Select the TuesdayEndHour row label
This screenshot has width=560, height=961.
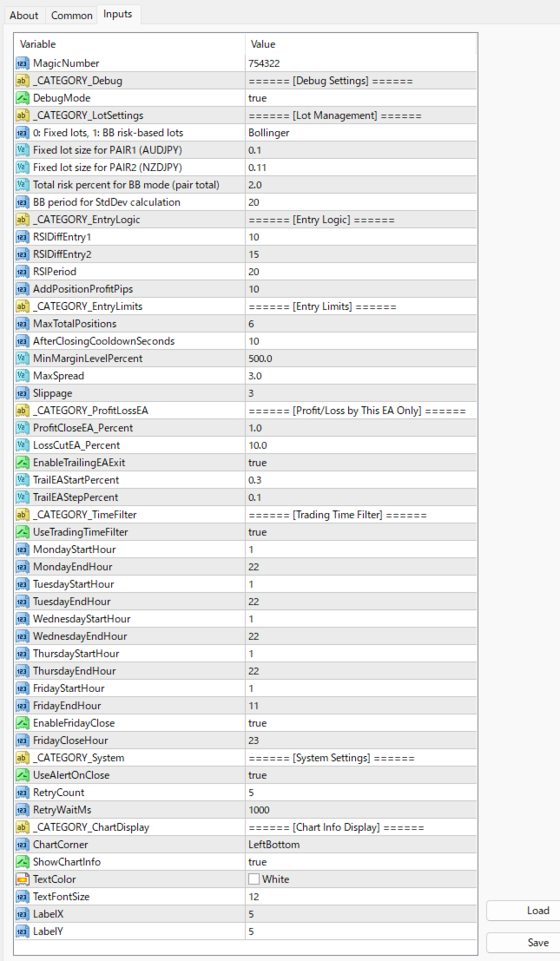click(x=72, y=602)
